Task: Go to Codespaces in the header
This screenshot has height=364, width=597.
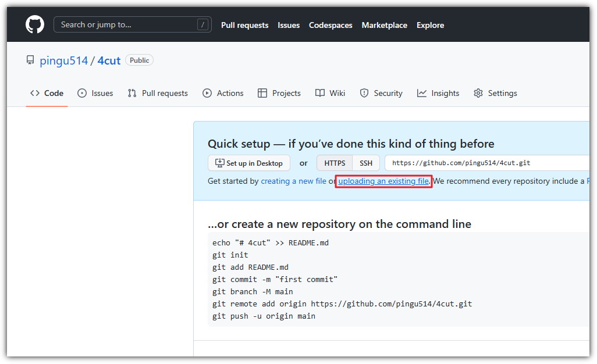Action: click(331, 25)
